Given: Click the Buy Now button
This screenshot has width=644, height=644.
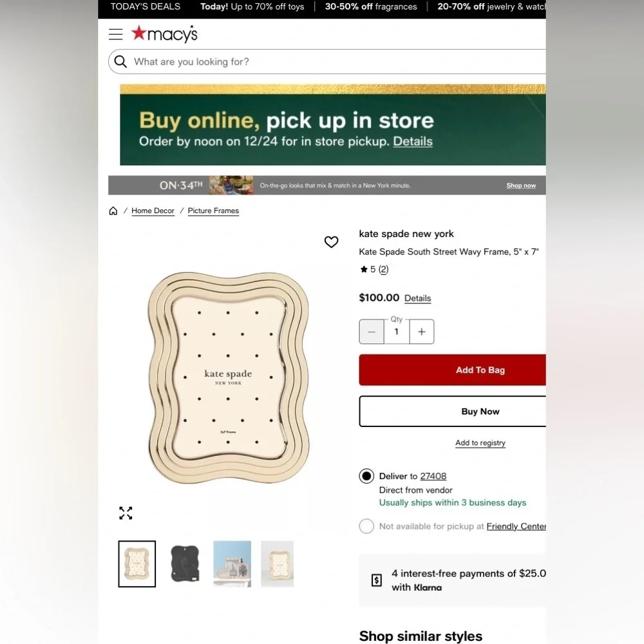Looking at the screenshot, I should 452,412.
